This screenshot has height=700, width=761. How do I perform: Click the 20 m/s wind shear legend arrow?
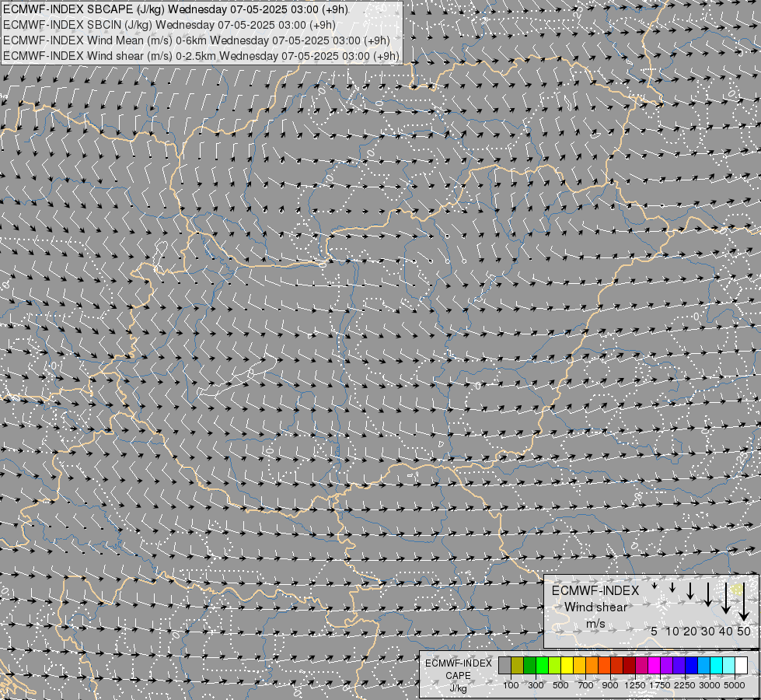coord(690,590)
